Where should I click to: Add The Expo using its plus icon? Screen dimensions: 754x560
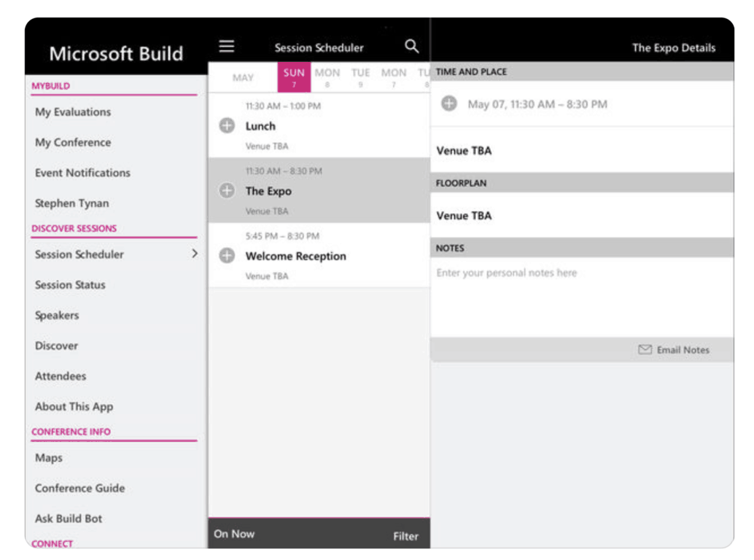tap(227, 191)
